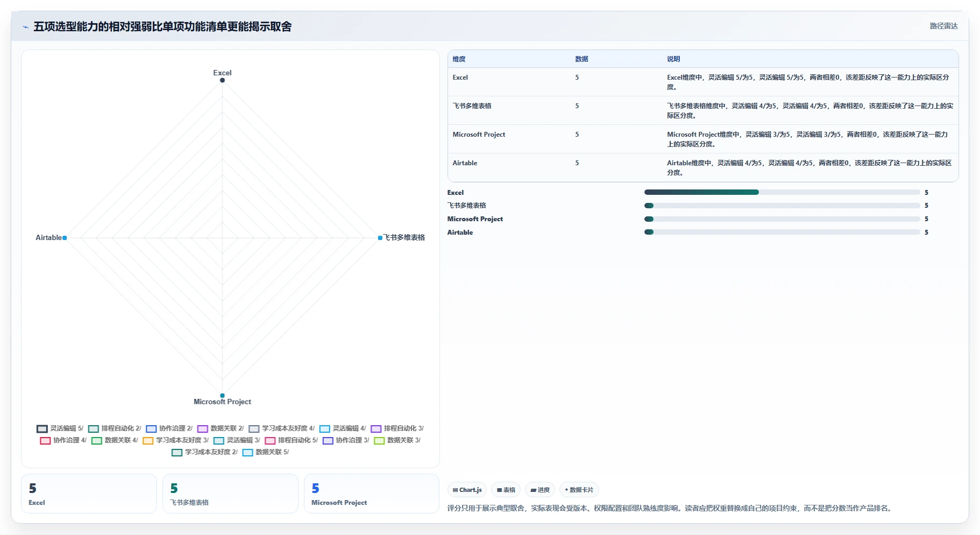
Task: Click the 路径雷达 tag
Action: [x=943, y=26]
